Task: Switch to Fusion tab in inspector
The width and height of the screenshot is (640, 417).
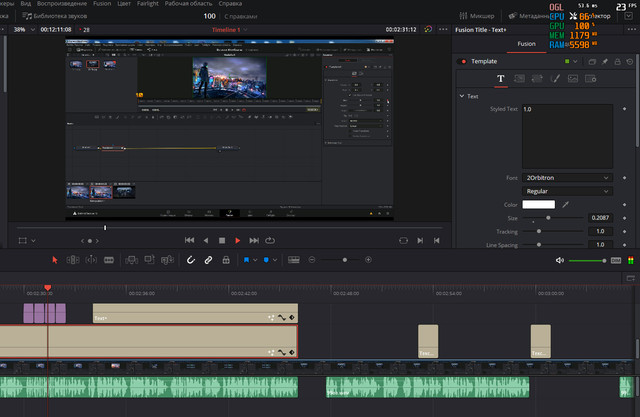Action: pyautogui.click(x=526, y=44)
